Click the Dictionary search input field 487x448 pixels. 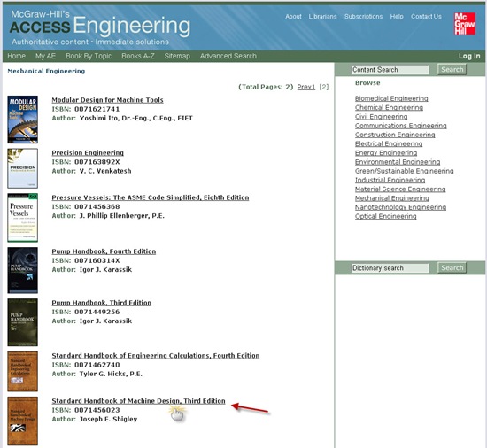pyautogui.click(x=390, y=268)
